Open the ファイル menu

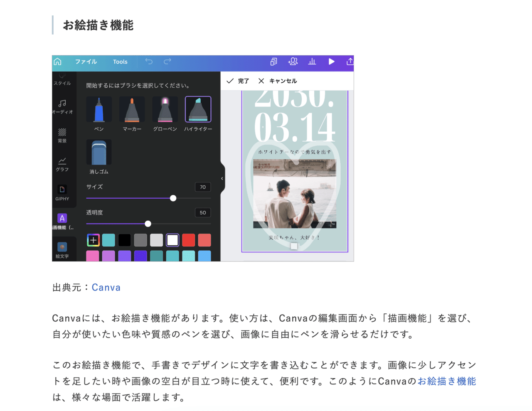86,62
